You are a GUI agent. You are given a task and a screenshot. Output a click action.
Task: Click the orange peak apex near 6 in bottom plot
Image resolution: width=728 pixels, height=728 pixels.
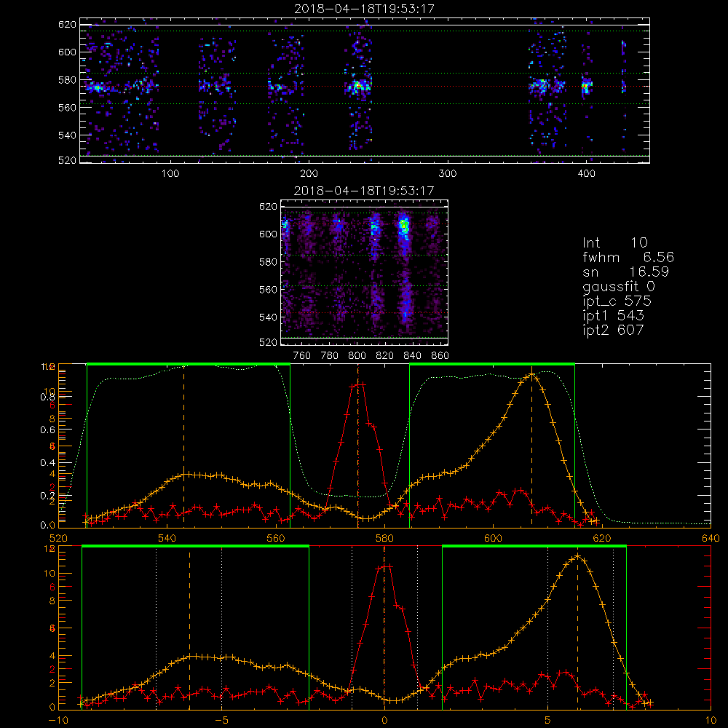577,555
